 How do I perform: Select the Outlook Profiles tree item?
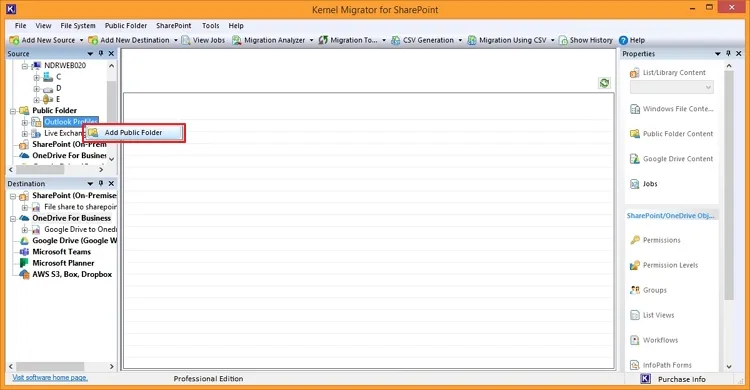tap(71, 122)
